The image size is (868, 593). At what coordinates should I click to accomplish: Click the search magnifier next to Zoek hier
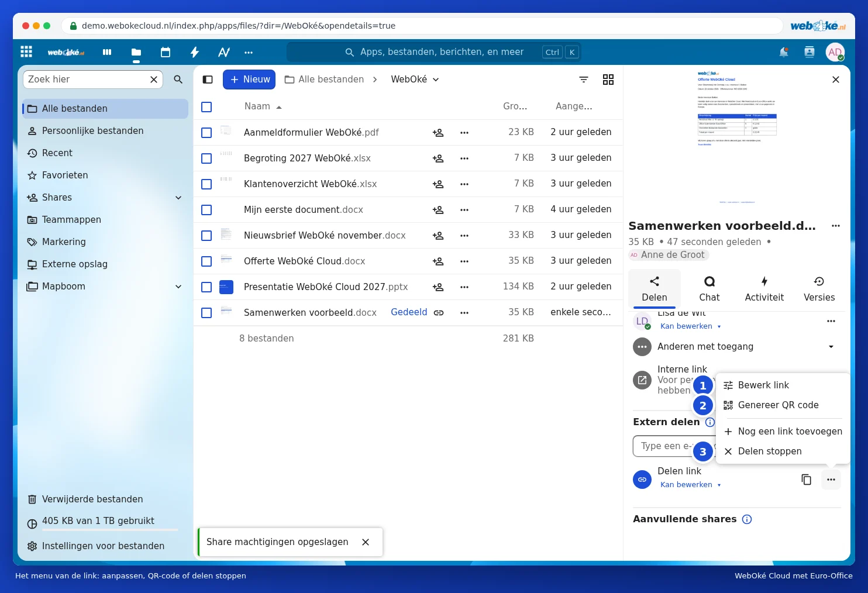pyautogui.click(x=178, y=80)
